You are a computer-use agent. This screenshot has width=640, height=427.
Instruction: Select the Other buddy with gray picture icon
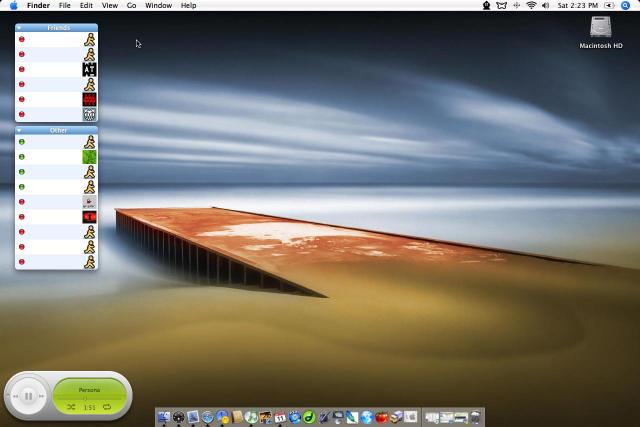point(56,202)
